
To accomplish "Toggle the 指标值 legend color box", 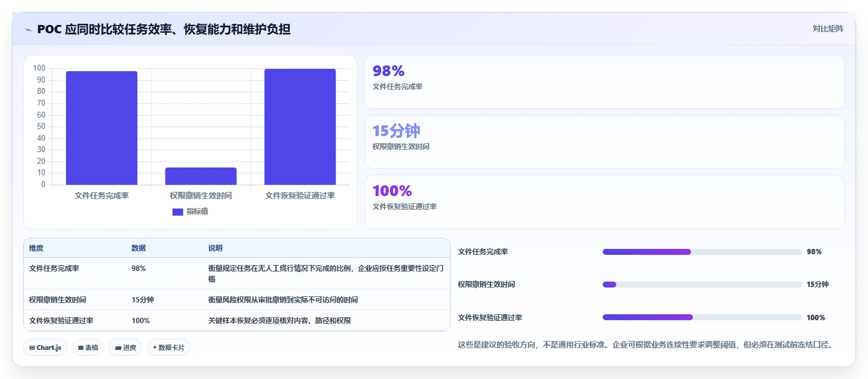I will coord(178,212).
